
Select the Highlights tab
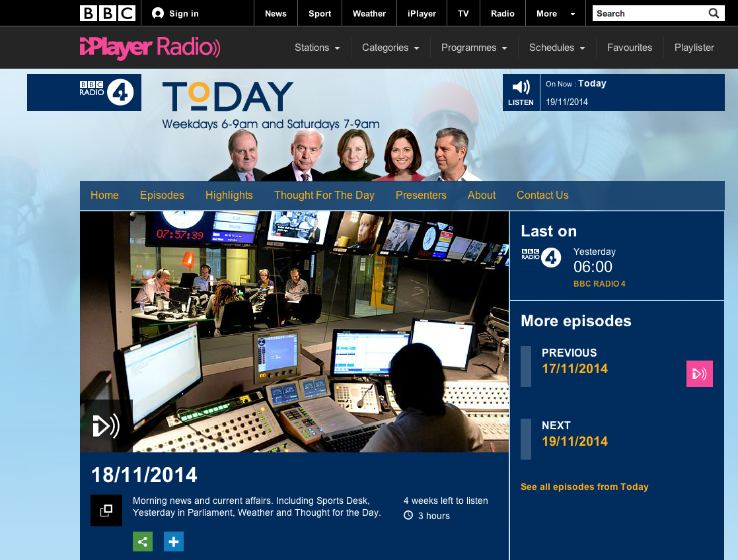coord(229,195)
